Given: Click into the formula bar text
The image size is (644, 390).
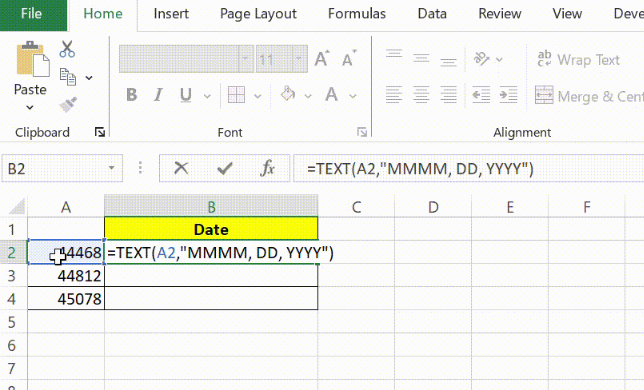Looking at the screenshot, I should [x=468, y=168].
